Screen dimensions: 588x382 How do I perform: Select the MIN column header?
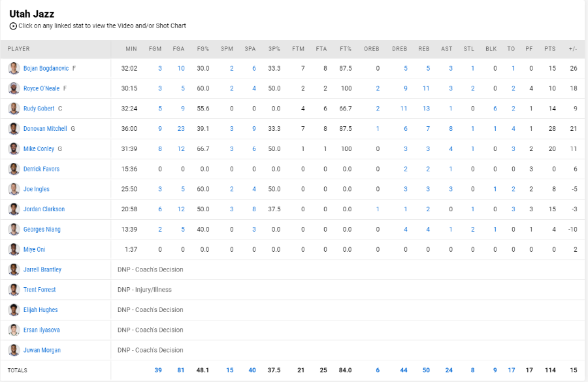coord(131,49)
